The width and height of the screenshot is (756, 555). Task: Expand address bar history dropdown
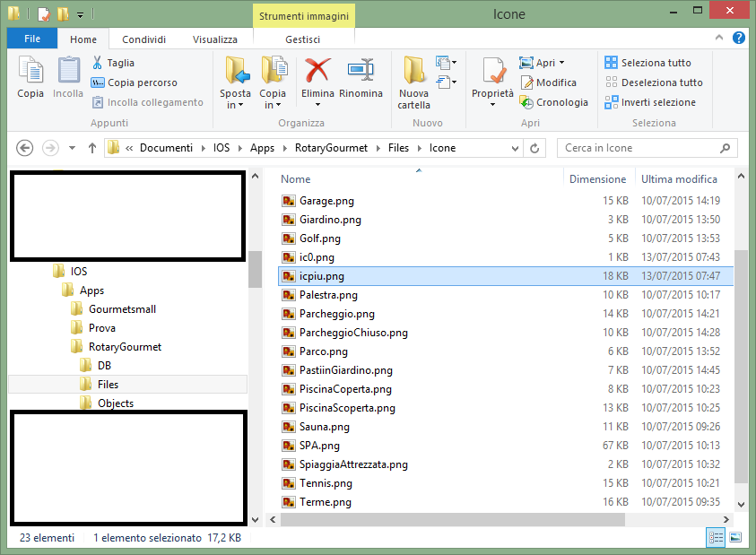click(x=515, y=149)
